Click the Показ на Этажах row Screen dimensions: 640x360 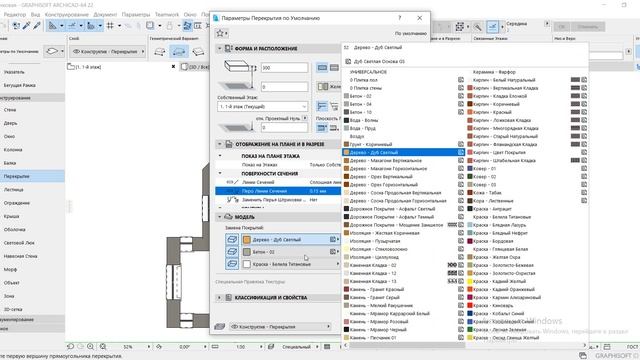(278, 165)
